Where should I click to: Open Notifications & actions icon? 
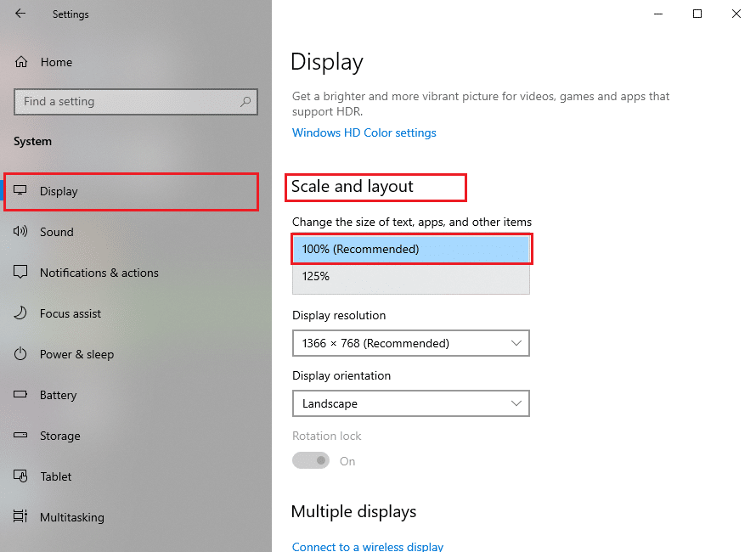(22, 273)
